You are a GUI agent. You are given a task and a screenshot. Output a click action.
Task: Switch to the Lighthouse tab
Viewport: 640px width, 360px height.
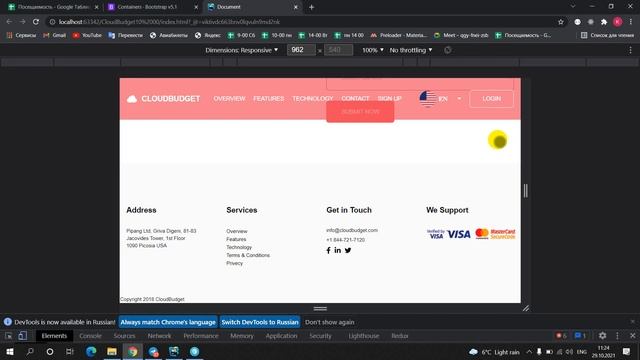(364, 336)
